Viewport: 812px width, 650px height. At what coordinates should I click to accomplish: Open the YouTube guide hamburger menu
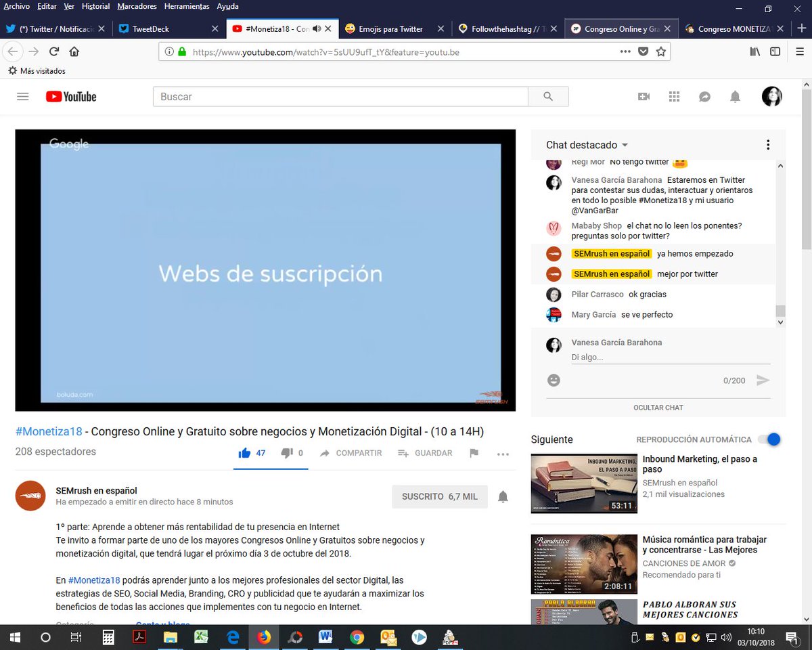(x=23, y=97)
